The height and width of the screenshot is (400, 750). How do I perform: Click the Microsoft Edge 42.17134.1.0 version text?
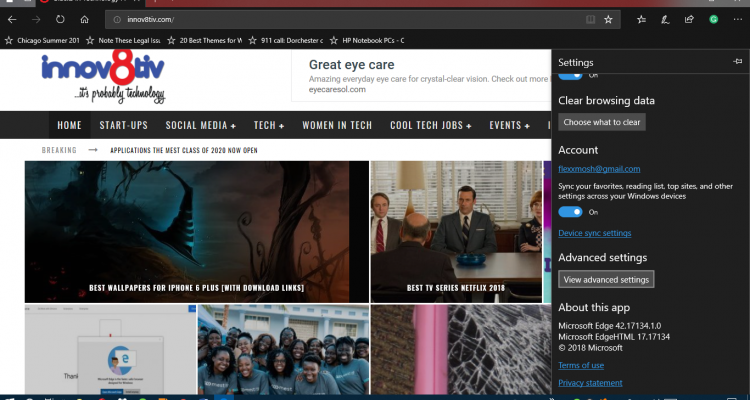(x=609, y=326)
